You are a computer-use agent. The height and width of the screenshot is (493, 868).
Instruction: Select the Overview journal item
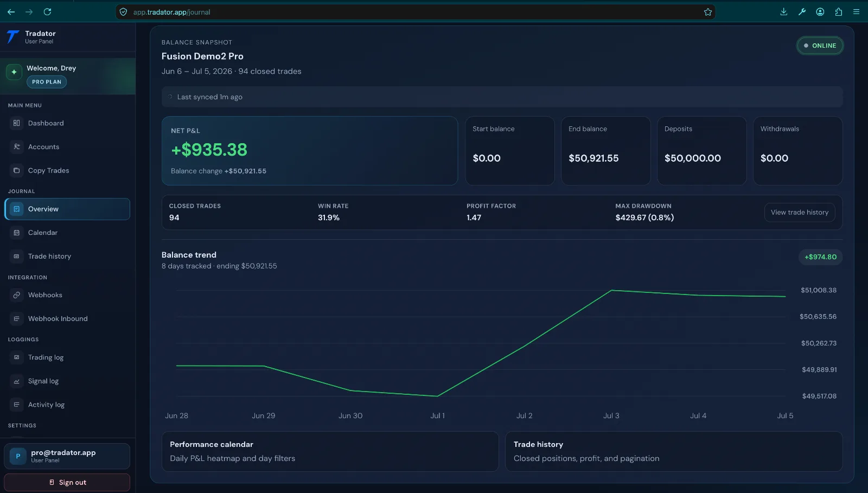point(67,209)
